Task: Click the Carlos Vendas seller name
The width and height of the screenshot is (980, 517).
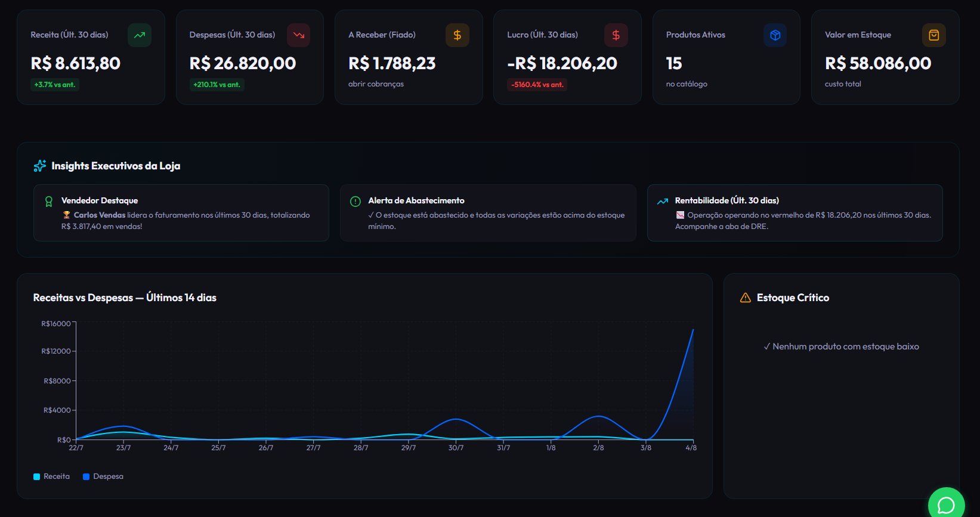Action: click(100, 215)
